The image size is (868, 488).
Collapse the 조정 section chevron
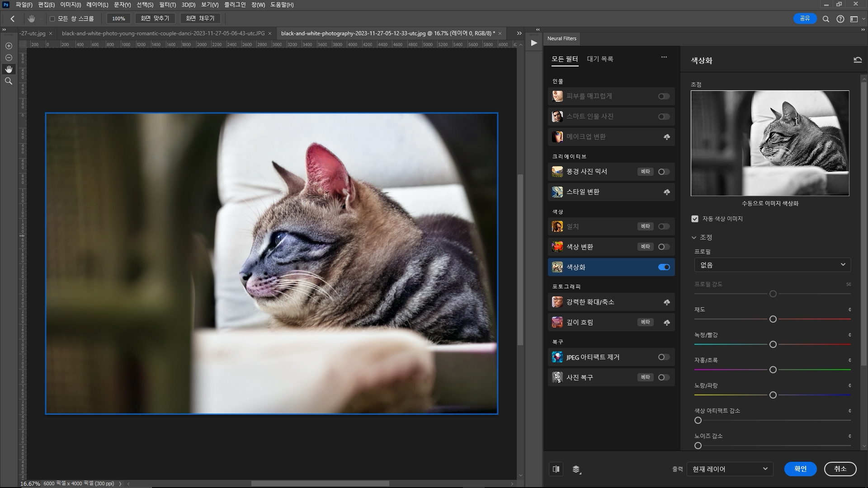pyautogui.click(x=694, y=237)
